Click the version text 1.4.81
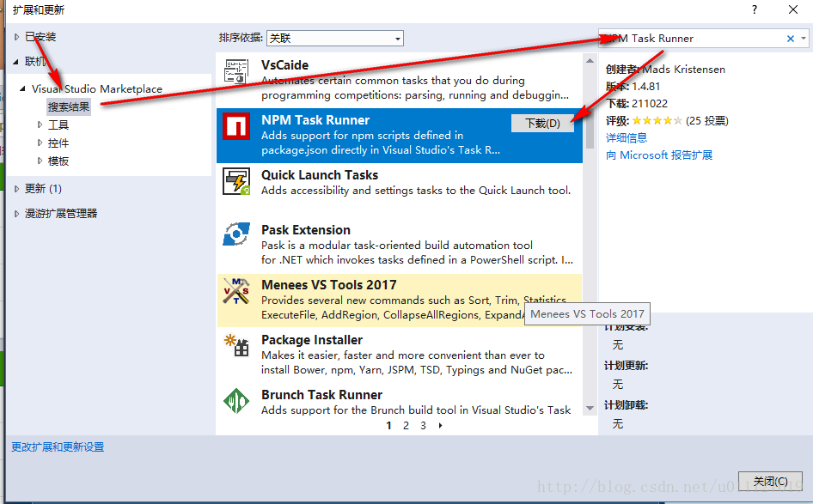This screenshot has height=504, width=813. pos(645,87)
